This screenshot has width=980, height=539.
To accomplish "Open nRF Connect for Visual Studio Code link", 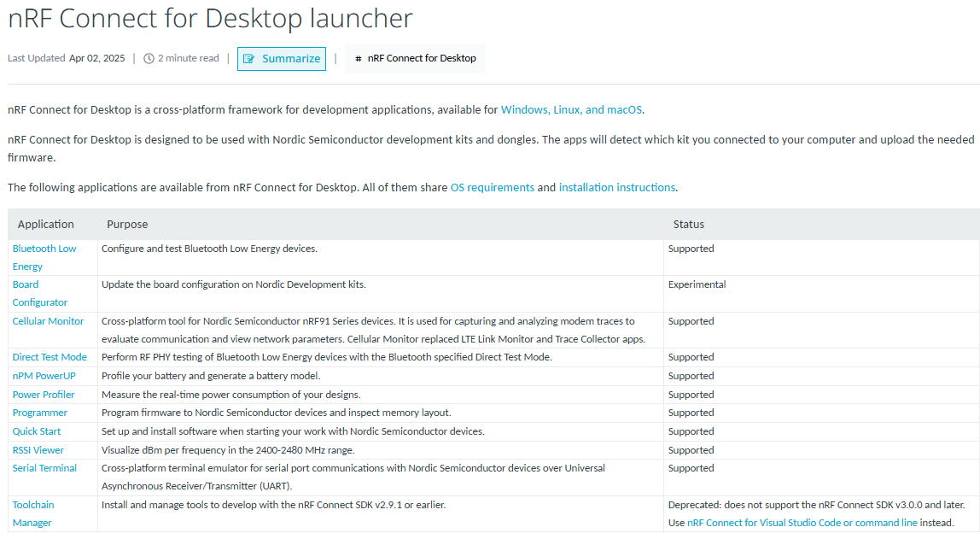I will coord(802,523).
